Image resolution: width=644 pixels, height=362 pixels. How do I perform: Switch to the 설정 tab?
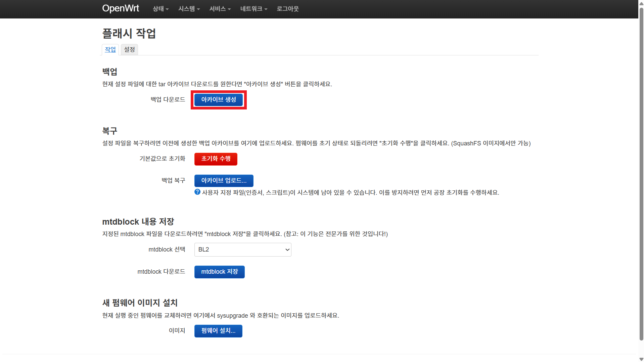129,50
